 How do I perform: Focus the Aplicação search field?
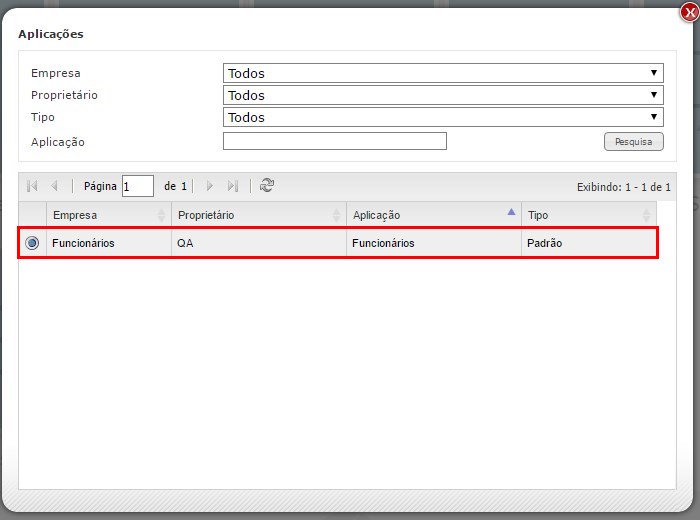[334, 141]
